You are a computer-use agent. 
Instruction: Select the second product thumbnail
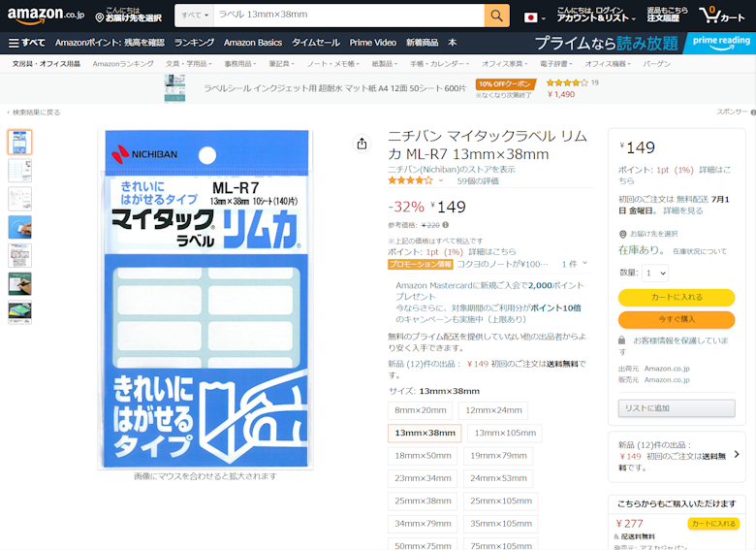[x=19, y=171]
